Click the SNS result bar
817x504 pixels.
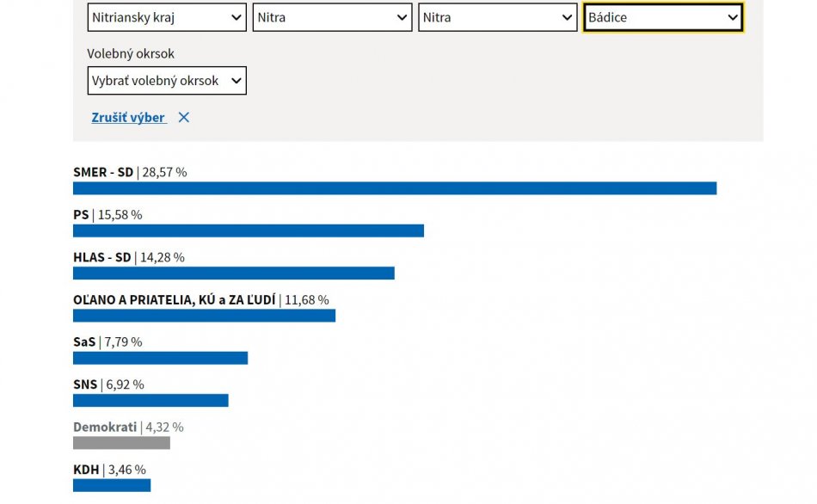point(150,400)
